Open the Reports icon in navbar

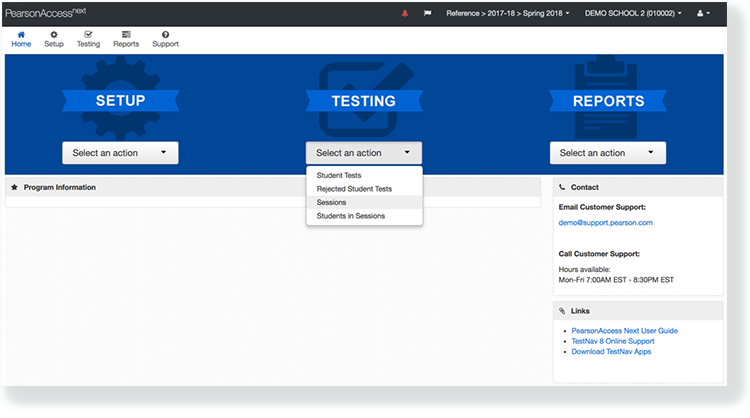tap(126, 35)
